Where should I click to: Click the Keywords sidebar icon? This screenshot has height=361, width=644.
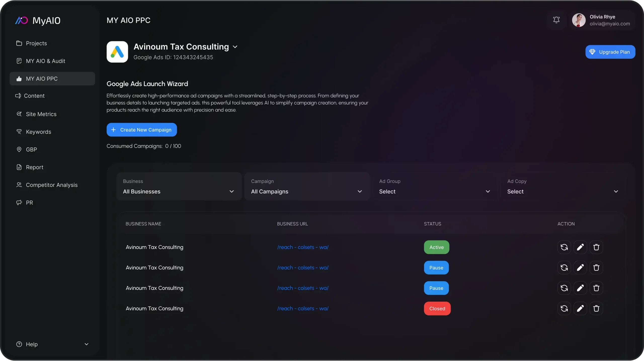19,132
